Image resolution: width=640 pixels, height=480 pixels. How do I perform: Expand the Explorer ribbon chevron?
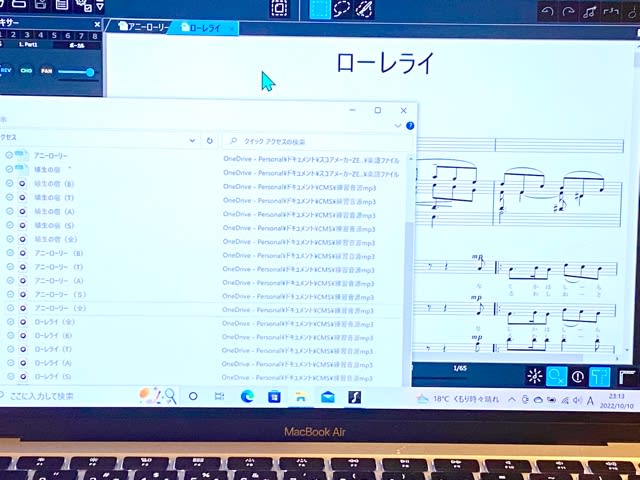point(398,126)
